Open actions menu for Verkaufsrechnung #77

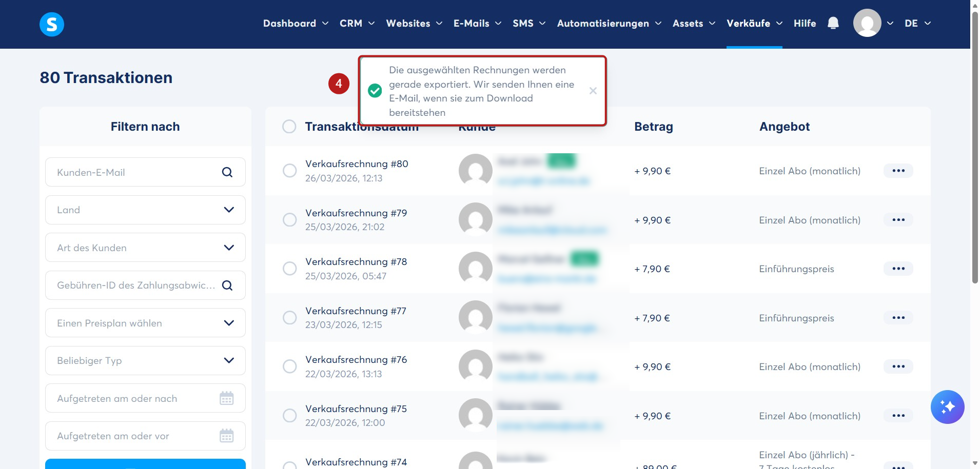[x=898, y=318]
